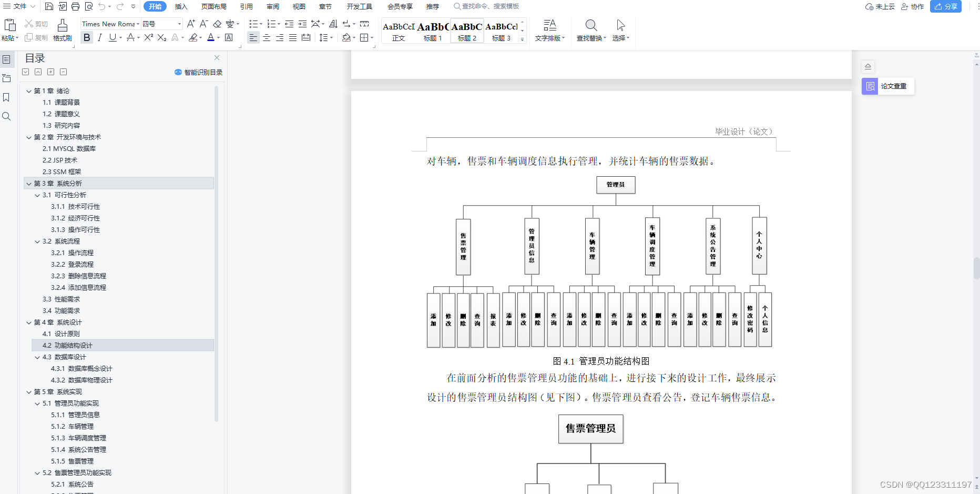Click the Paste clipboard icon
The height and width of the screenshot is (494, 980).
(9, 25)
